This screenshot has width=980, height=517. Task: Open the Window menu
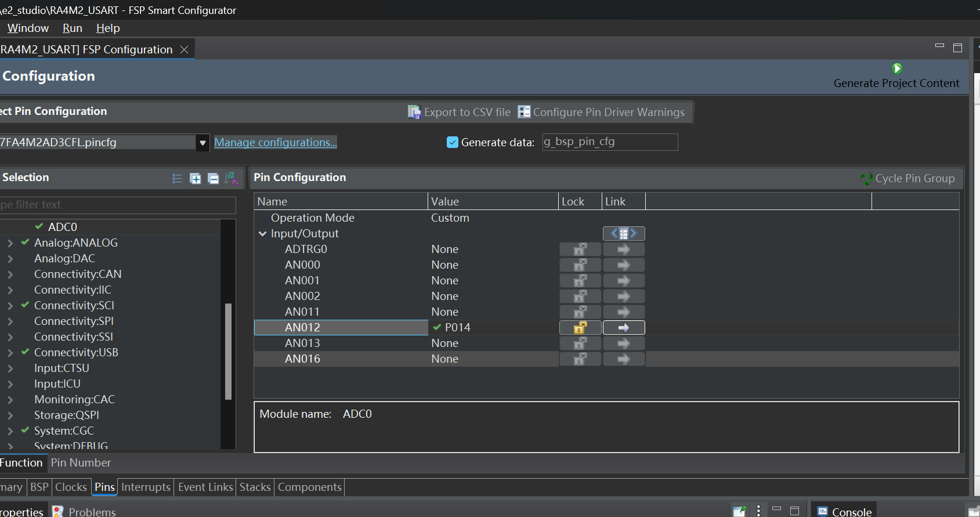point(28,28)
